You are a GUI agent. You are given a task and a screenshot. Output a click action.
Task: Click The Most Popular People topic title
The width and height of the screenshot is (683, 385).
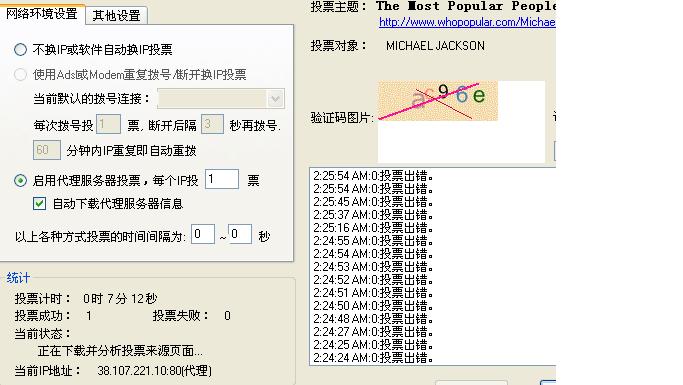[466, 6]
